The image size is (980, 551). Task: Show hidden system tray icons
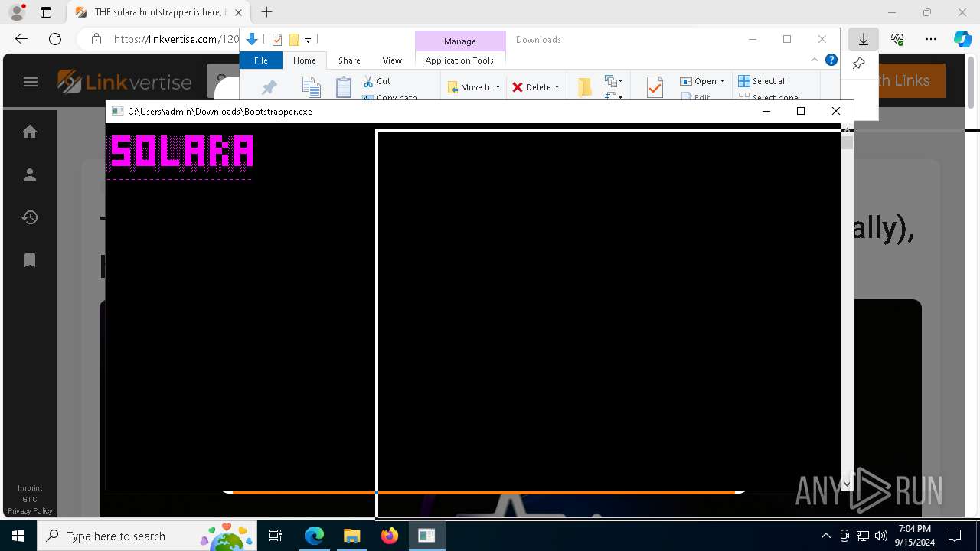[x=825, y=536]
